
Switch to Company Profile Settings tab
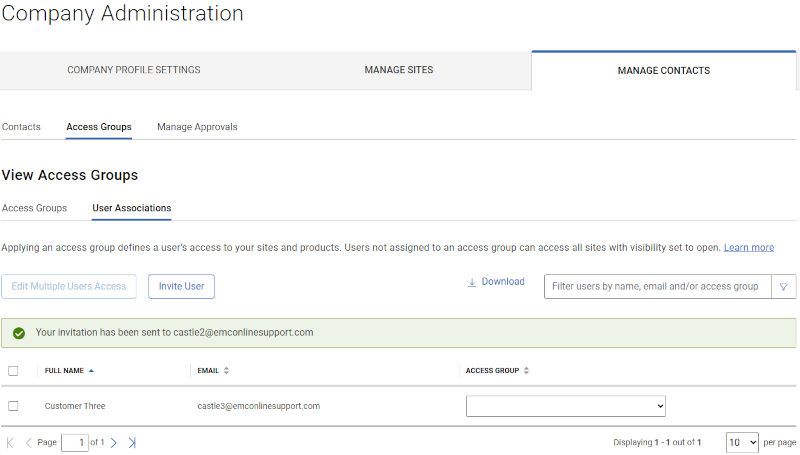(x=134, y=70)
